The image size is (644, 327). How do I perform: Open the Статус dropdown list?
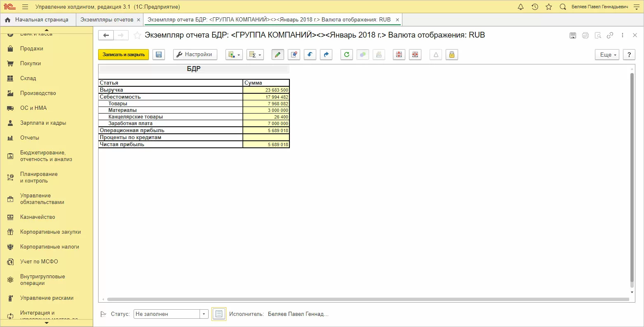coord(204,314)
